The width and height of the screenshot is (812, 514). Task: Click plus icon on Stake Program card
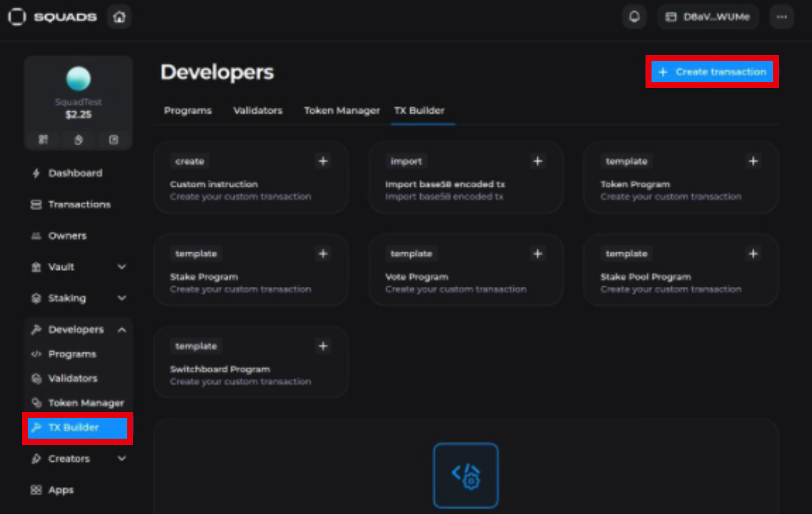click(323, 254)
